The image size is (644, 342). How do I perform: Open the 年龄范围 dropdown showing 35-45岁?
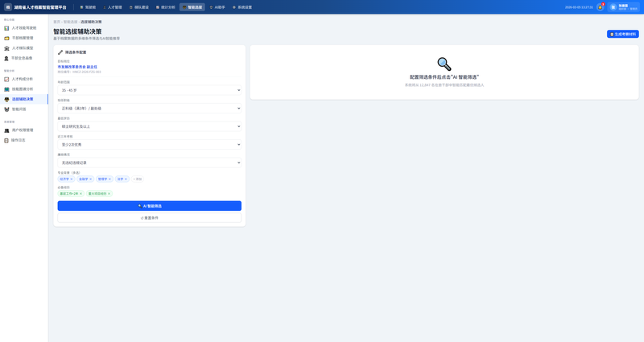click(150, 90)
